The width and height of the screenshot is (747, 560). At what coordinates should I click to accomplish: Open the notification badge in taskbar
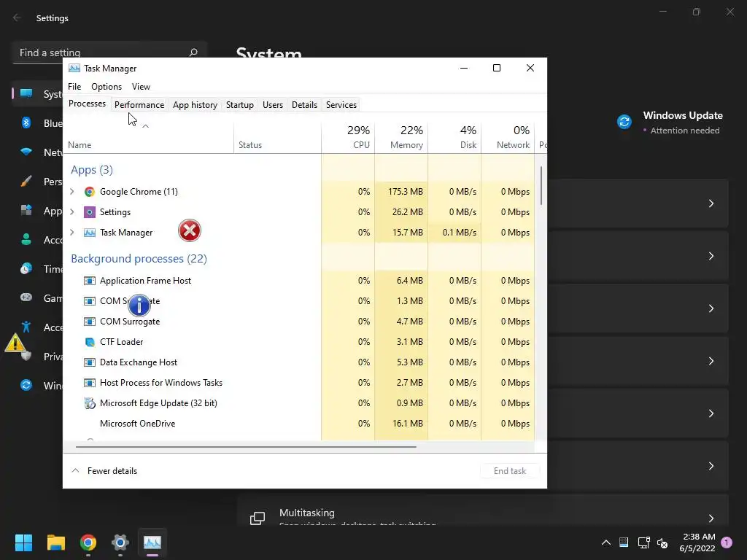tap(727, 542)
